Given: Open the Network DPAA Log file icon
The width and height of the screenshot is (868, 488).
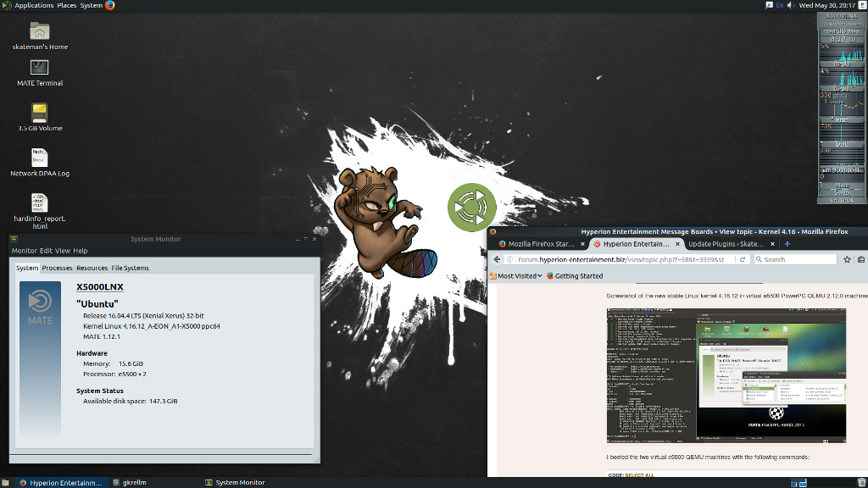Looking at the screenshot, I should click(39, 158).
